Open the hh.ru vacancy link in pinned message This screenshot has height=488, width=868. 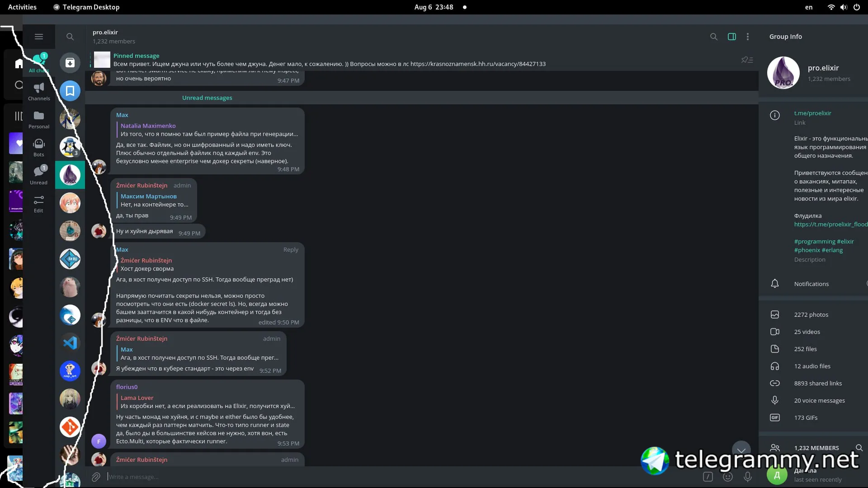pyautogui.click(x=478, y=64)
